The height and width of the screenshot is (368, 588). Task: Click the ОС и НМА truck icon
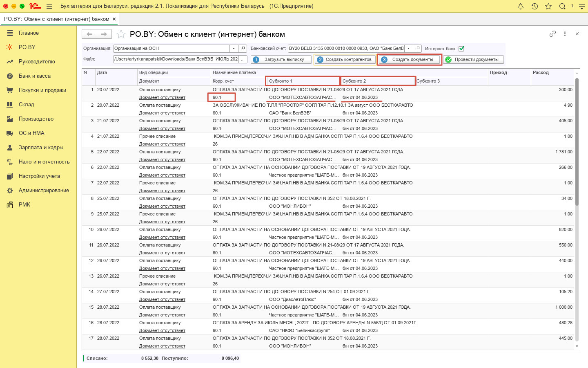[10, 133]
